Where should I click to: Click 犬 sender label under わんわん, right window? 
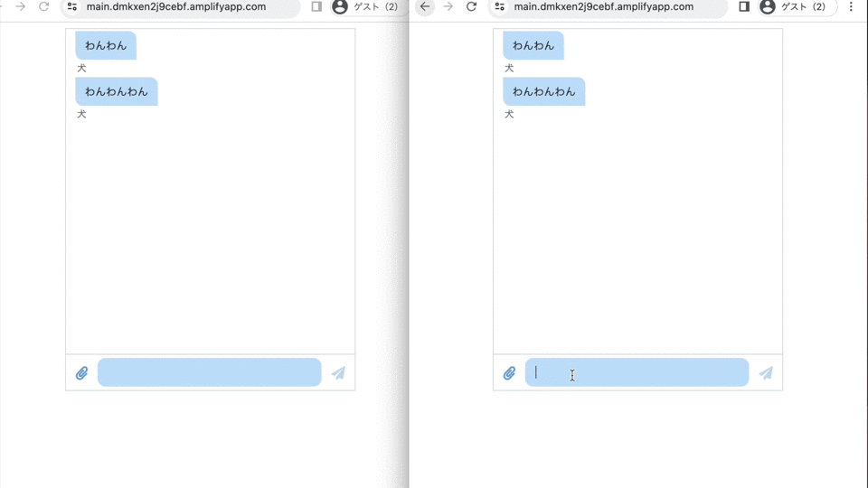(x=509, y=68)
